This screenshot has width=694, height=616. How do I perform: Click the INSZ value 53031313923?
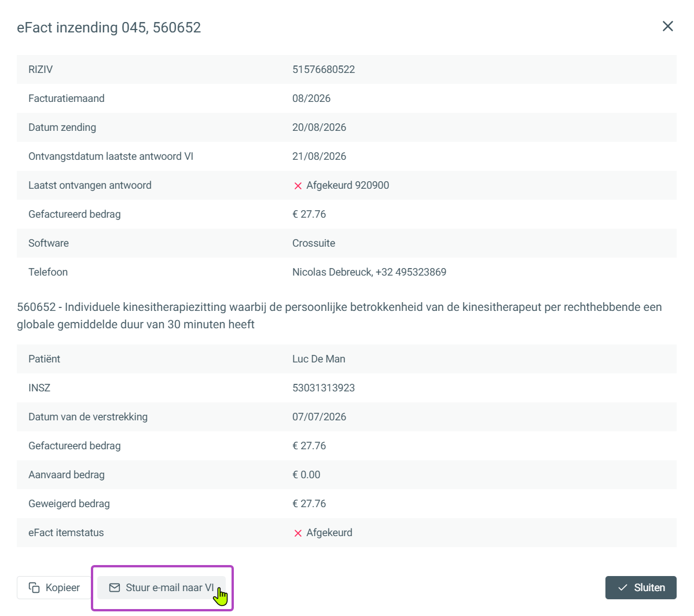pyautogui.click(x=324, y=388)
